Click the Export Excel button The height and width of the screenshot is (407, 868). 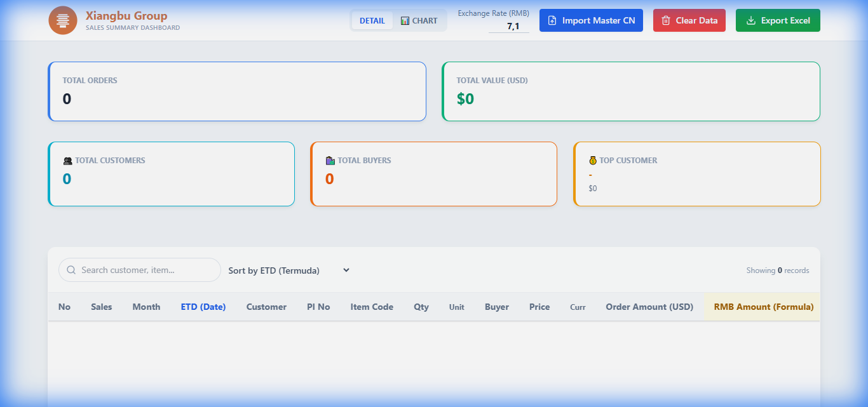point(778,20)
